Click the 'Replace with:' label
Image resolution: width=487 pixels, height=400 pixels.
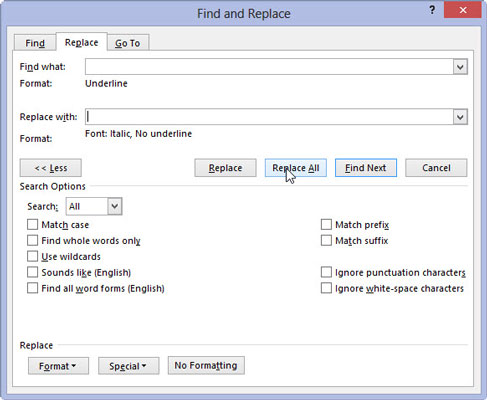pyautogui.click(x=48, y=117)
